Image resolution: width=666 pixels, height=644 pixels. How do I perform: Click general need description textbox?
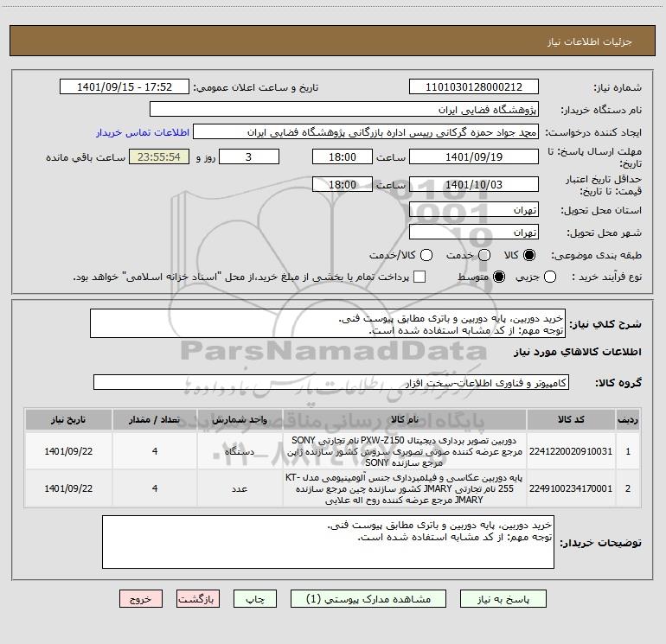click(x=328, y=324)
